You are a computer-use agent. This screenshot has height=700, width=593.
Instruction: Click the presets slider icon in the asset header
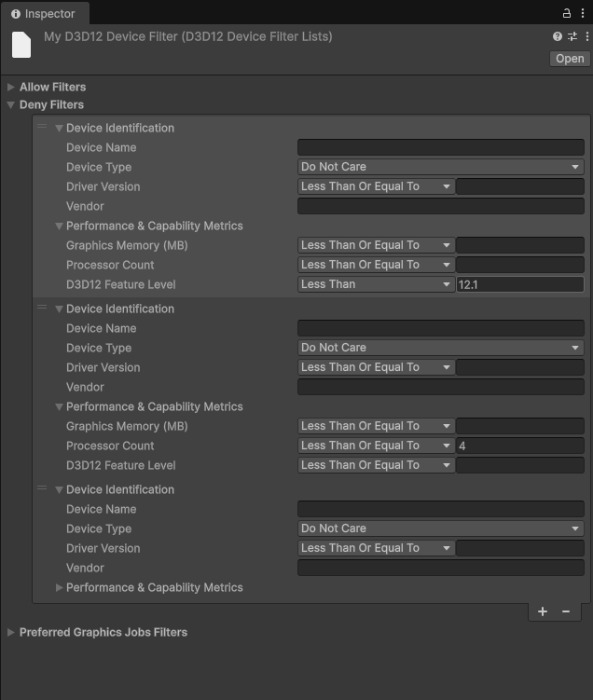coord(572,37)
